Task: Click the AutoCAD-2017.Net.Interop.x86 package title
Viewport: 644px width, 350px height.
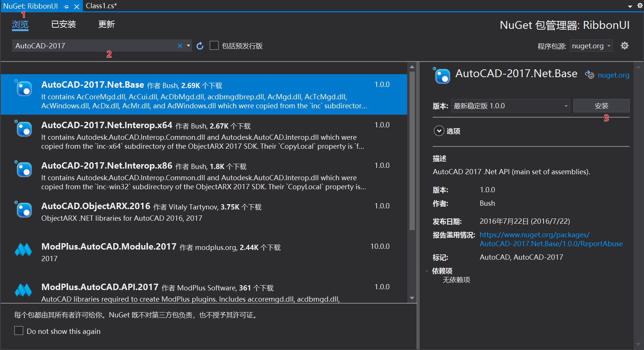Action: tap(107, 166)
